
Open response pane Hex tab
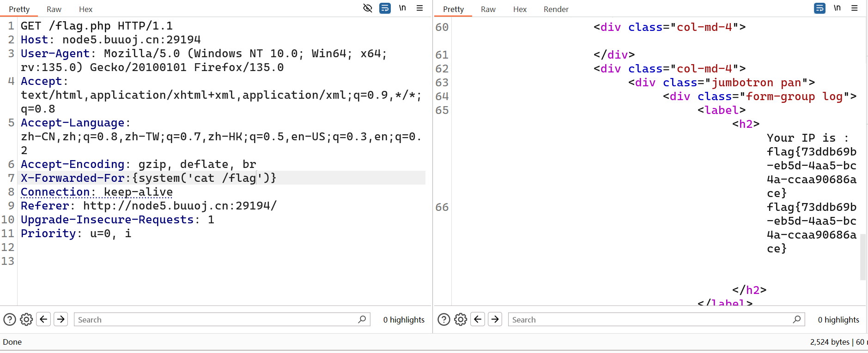pyautogui.click(x=520, y=9)
